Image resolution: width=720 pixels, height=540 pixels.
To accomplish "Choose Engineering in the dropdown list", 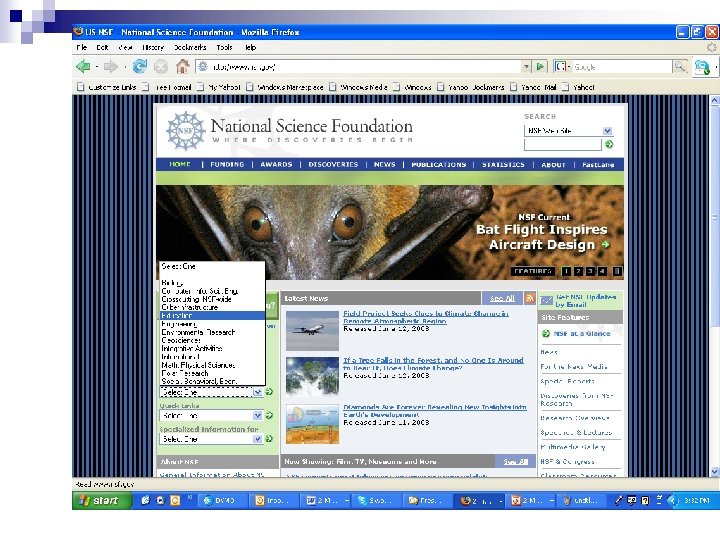I will (x=212, y=324).
